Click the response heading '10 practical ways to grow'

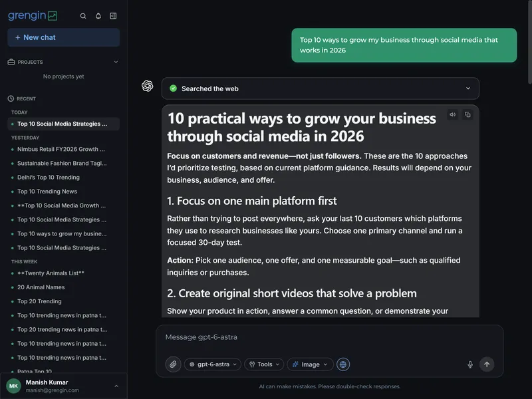point(302,127)
